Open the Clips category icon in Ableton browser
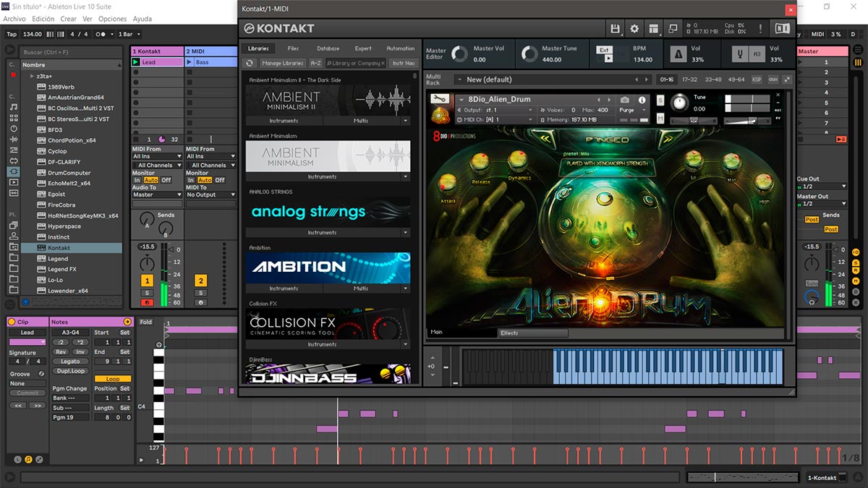This screenshot has height=488, width=868. pos(14,182)
